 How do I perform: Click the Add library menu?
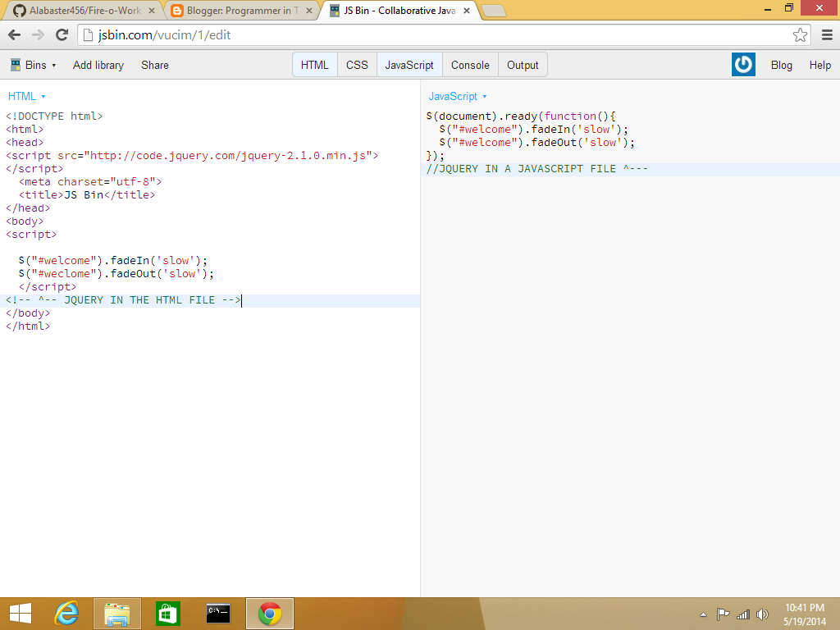coord(98,65)
